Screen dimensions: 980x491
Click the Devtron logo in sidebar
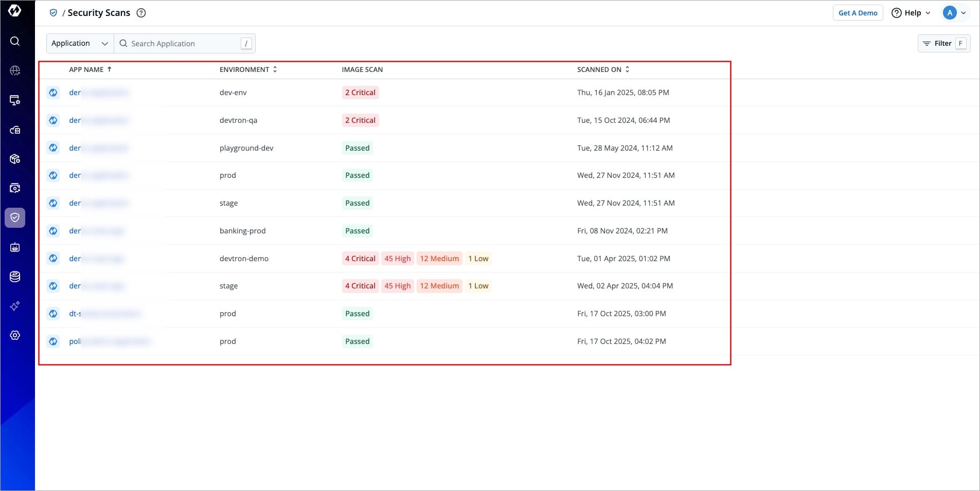pyautogui.click(x=15, y=11)
